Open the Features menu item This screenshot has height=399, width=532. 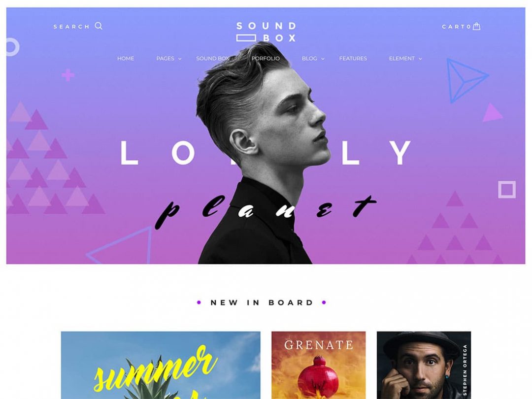point(353,58)
